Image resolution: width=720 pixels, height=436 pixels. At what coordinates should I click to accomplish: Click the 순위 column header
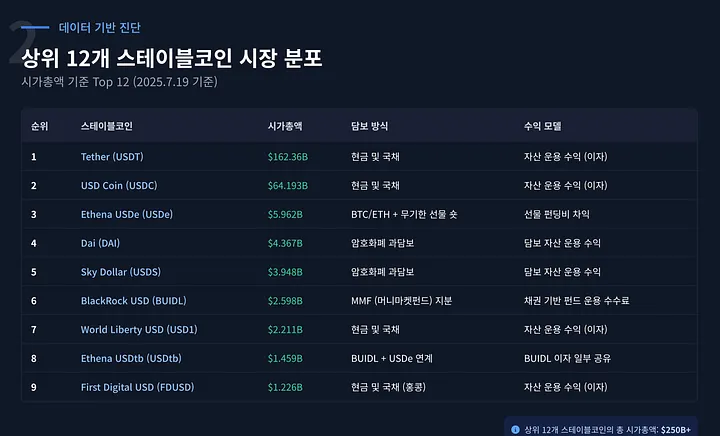tap(40, 127)
